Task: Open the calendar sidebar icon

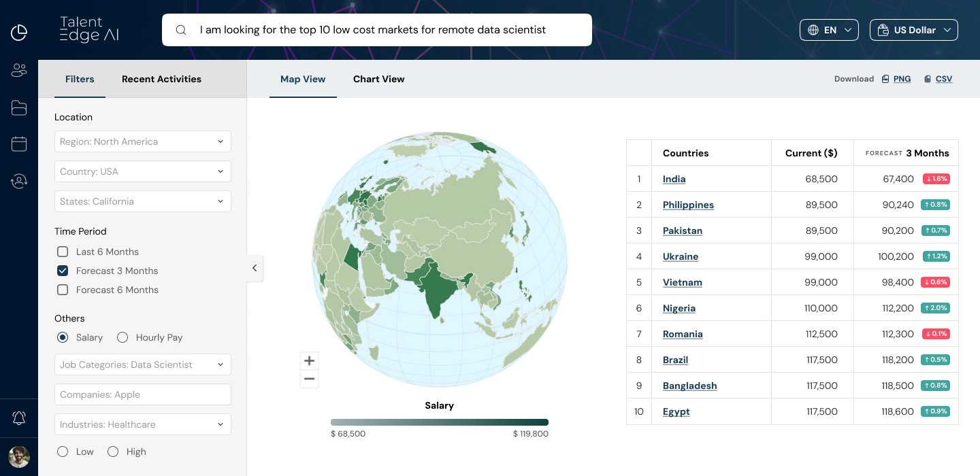Action: [19, 143]
